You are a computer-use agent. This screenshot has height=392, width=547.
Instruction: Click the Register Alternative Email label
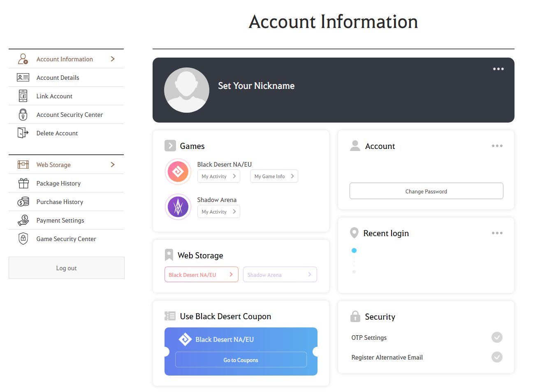[x=387, y=357]
